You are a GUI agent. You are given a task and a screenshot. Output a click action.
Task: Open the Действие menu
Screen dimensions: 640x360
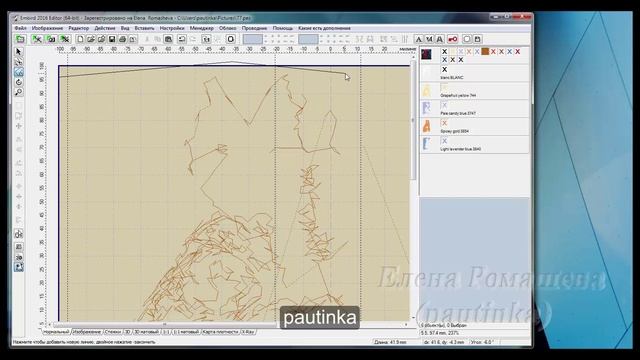(x=105, y=28)
